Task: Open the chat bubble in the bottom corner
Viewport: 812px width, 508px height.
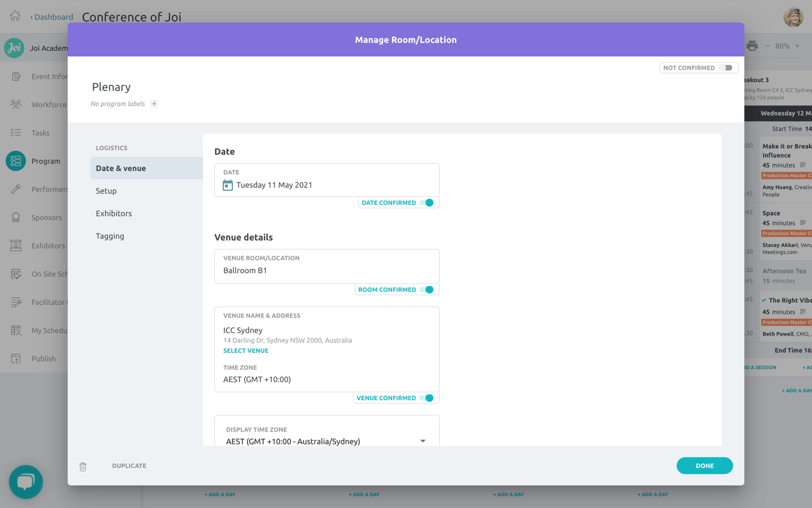Action: tap(26, 481)
